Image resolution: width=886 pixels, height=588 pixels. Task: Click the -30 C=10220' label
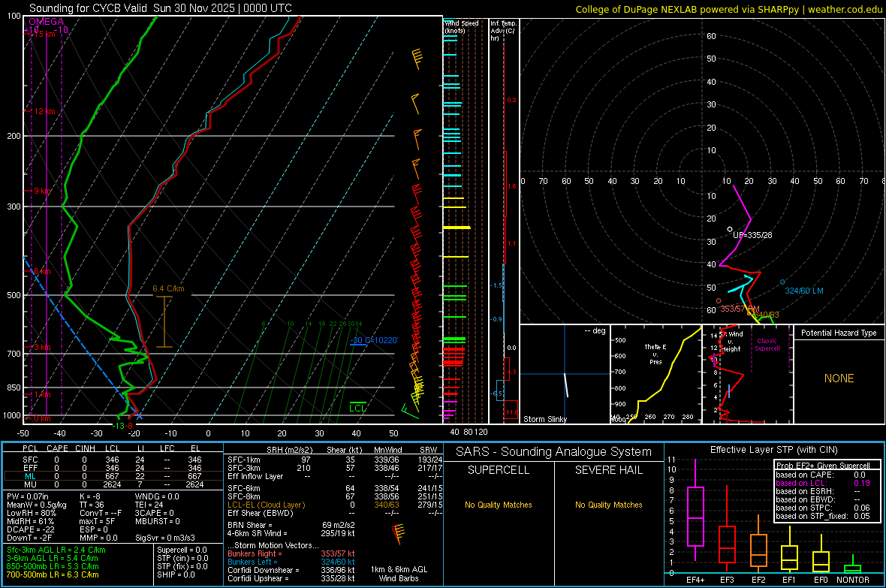coord(374,340)
